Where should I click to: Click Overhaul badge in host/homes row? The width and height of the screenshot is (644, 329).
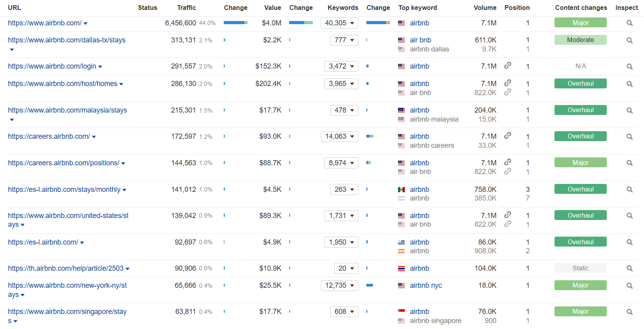pyautogui.click(x=581, y=83)
